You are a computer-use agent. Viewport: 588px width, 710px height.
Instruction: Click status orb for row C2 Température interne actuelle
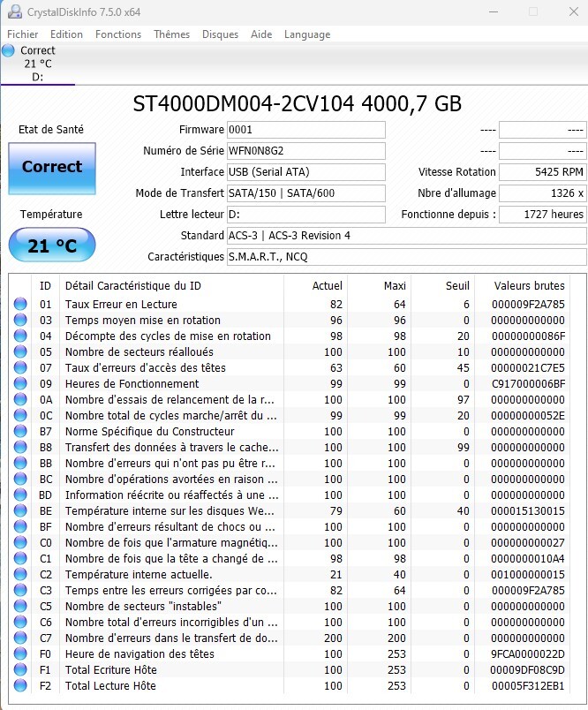[20, 574]
